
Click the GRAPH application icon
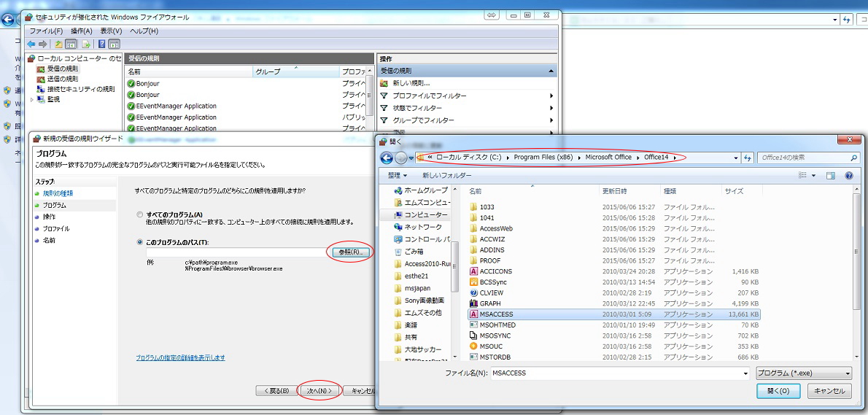tap(473, 303)
